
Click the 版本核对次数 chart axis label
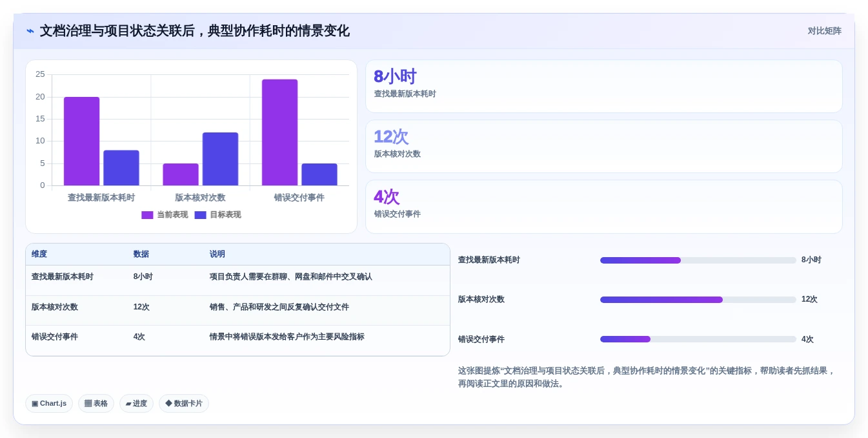click(x=200, y=198)
